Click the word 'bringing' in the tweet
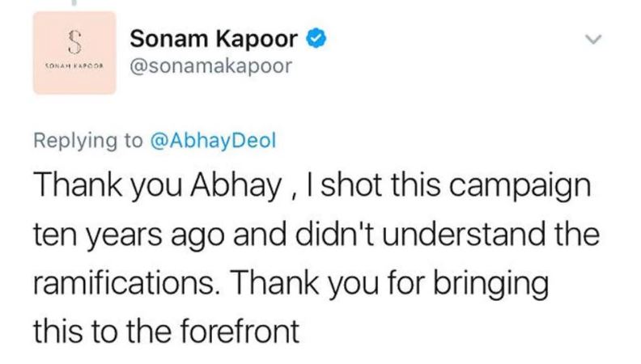 pos(490,283)
